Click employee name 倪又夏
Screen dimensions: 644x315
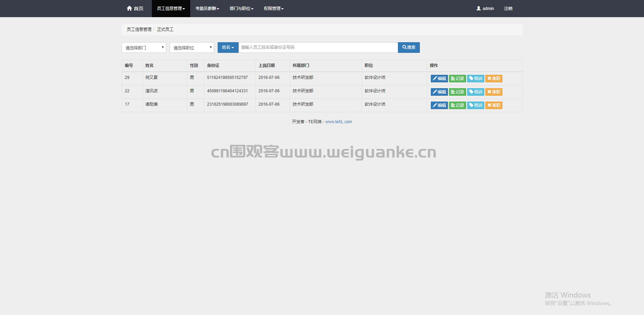click(151, 78)
